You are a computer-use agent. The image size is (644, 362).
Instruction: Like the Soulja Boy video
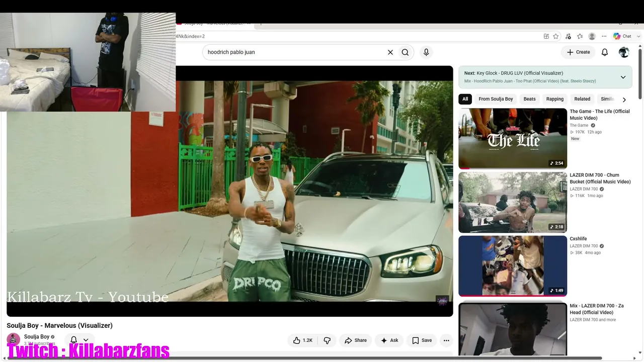[x=302, y=340]
